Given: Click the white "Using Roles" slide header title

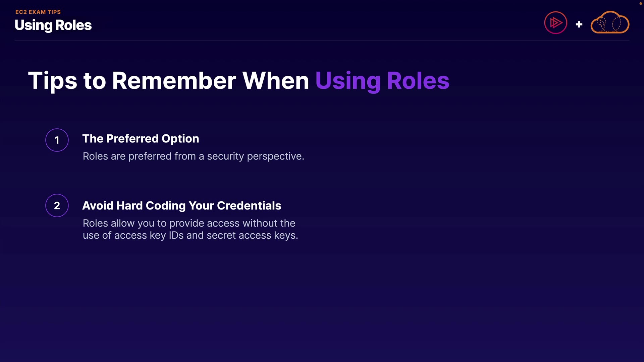Looking at the screenshot, I should coord(53,25).
